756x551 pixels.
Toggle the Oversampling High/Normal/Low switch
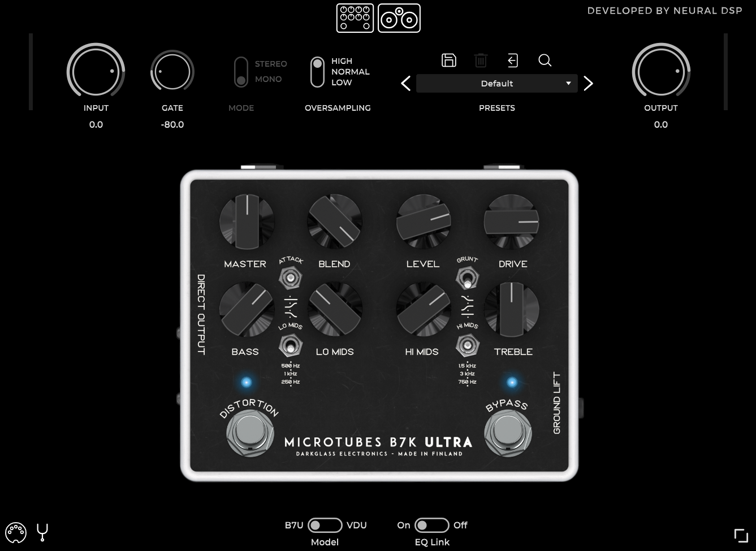(x=318, y=72)
